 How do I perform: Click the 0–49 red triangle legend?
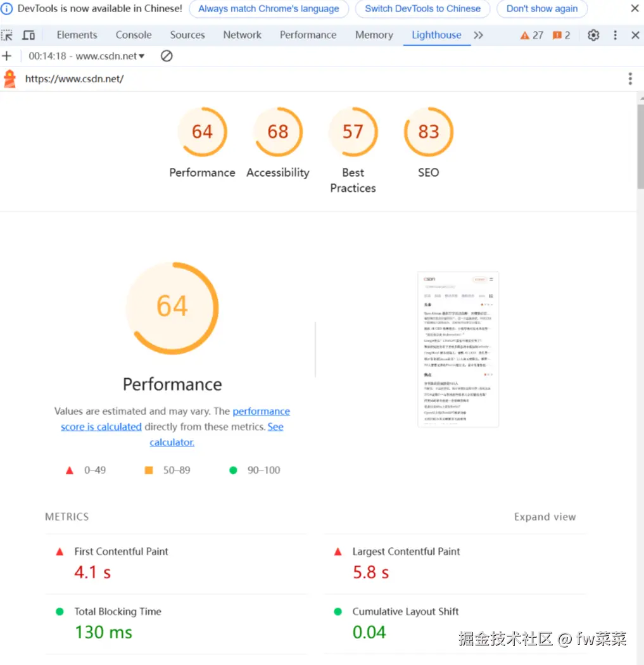pos(86,471)
